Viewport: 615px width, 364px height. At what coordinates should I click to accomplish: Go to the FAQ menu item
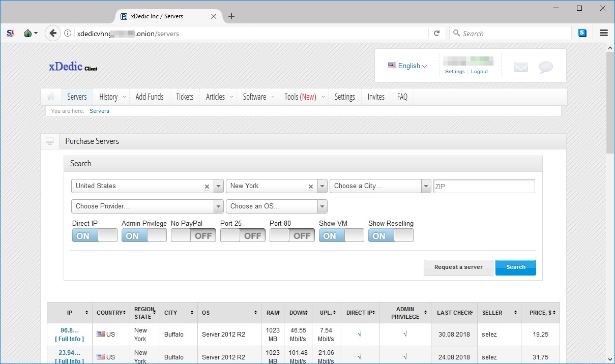pos(402,97)
